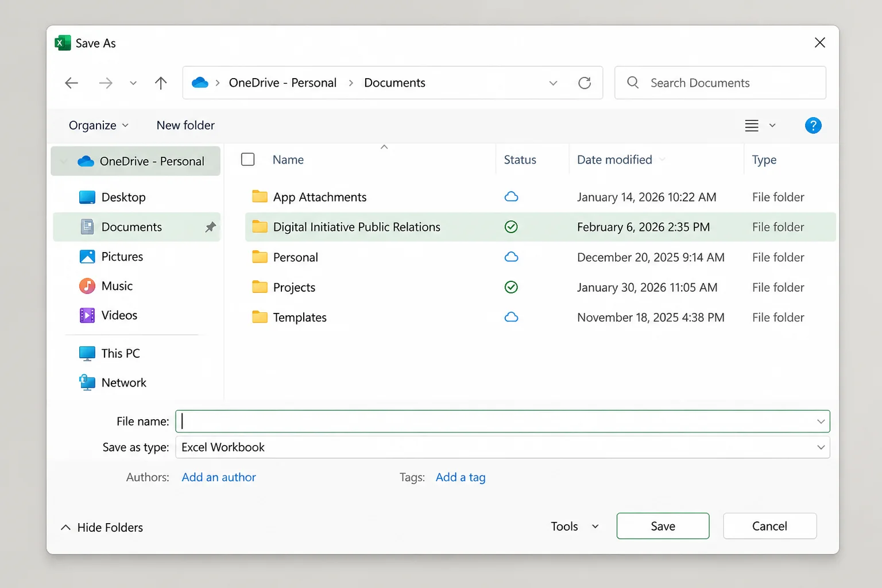Refresh the Documents folder listing
The image size is (882, 588).
(585, 83)
